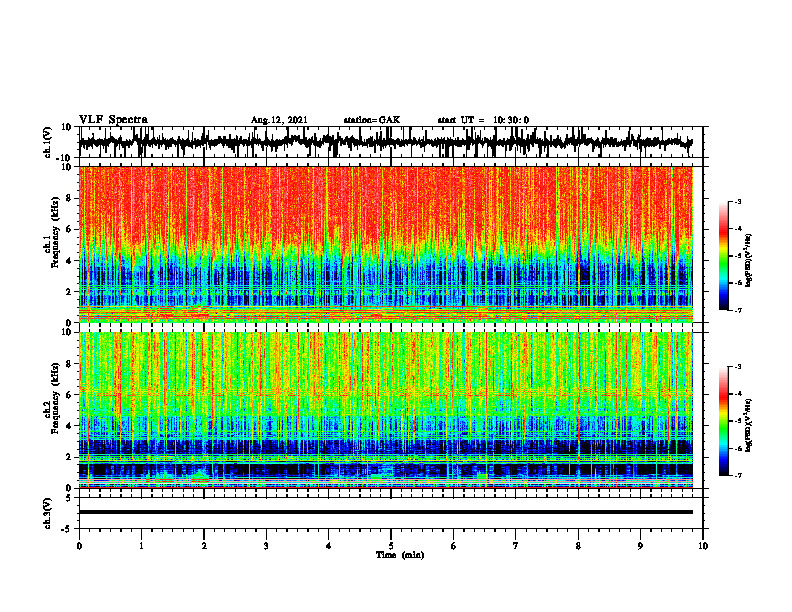Click the "VLF Spectra" plot title

(x=113, y=120)
